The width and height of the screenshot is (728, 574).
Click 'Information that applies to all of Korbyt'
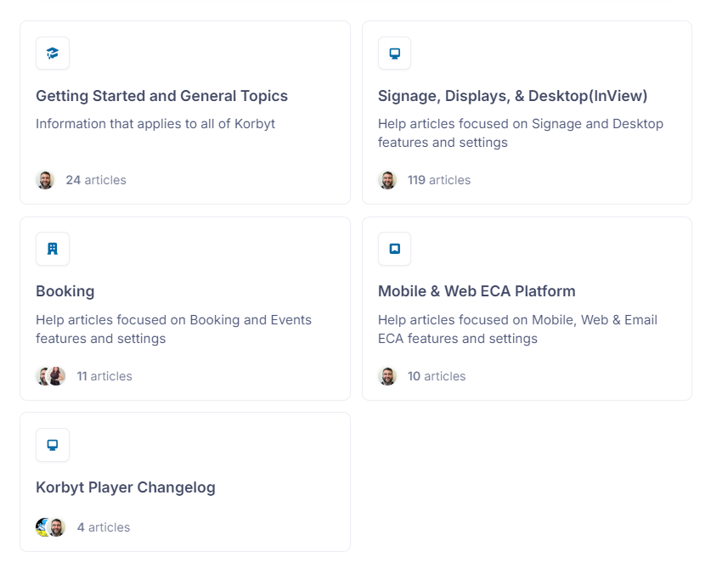click(155, 124)
